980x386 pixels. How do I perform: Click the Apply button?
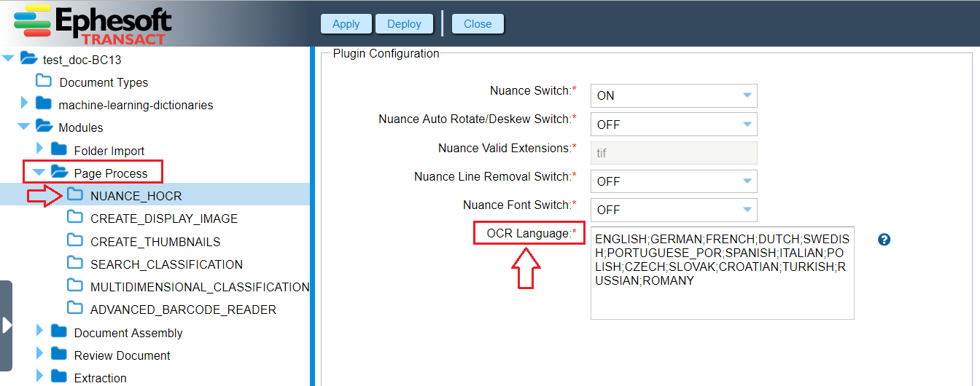point(346,23)
